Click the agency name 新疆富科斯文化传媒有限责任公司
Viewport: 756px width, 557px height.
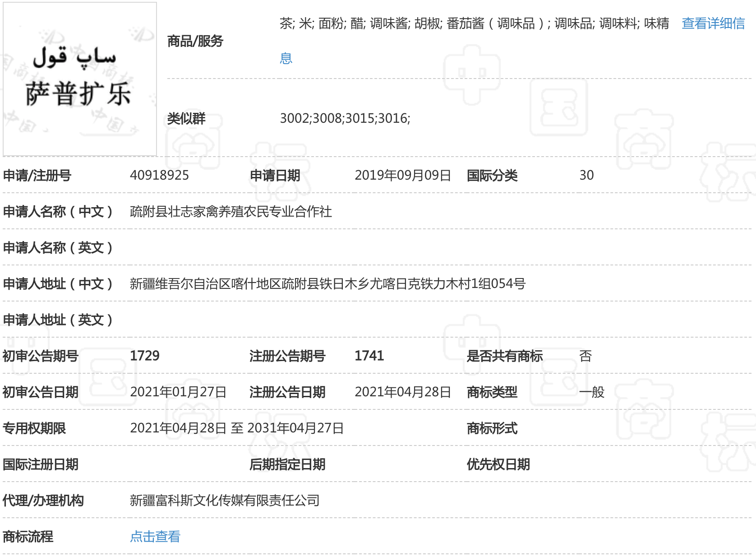[x=225, y=500]
